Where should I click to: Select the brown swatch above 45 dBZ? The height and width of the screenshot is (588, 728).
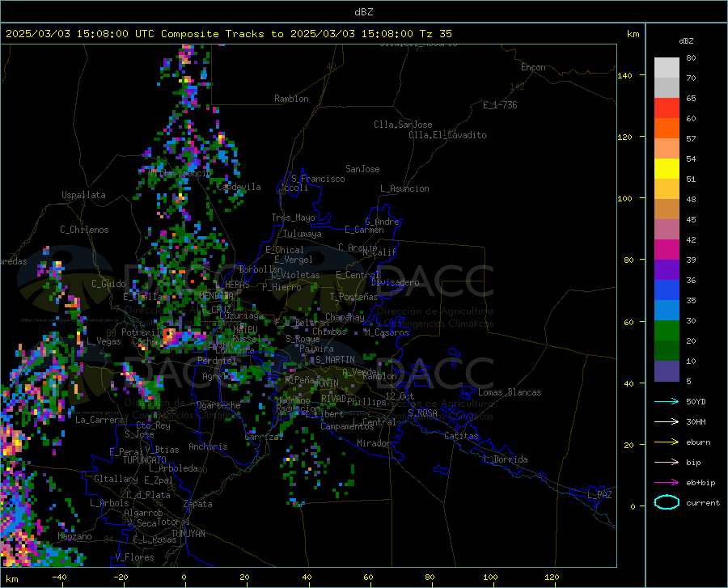(667, 209)
